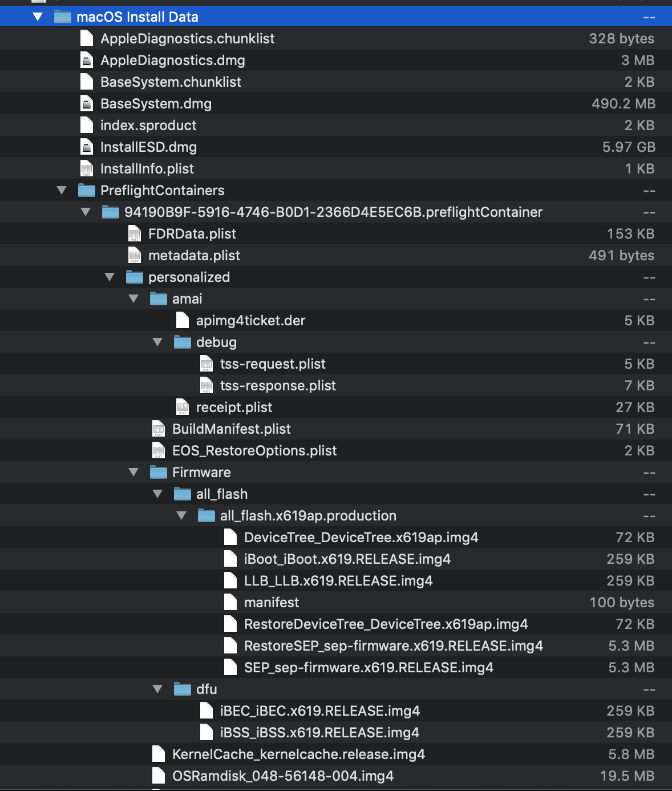Select the BuildManifest.plist file name
The width and height of the screenshot is (672, 791).
[x=232, y=429]
